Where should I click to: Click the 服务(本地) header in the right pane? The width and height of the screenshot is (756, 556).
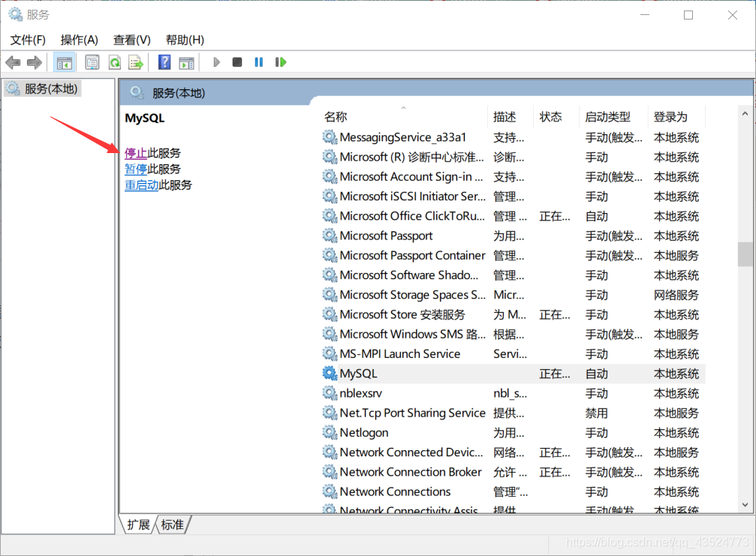tap(179, 93)
